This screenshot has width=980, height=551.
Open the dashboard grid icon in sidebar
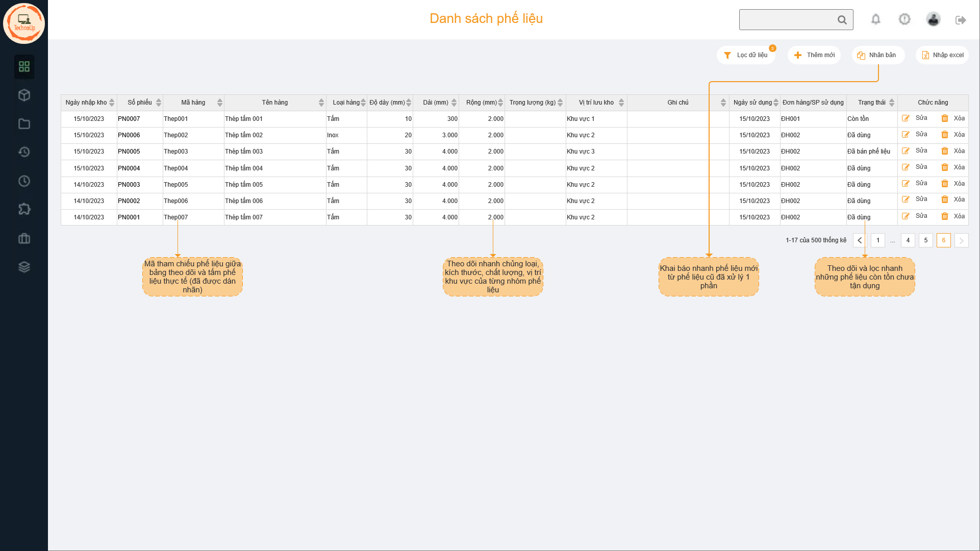tap(24, 66)
